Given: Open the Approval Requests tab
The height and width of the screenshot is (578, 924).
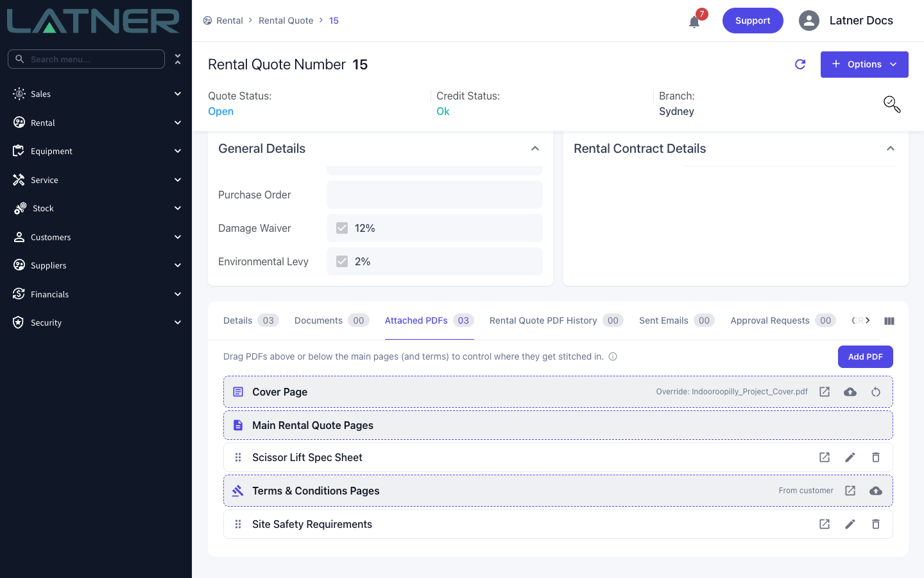Looking at the screenshot, I should [x=783, y=320].
